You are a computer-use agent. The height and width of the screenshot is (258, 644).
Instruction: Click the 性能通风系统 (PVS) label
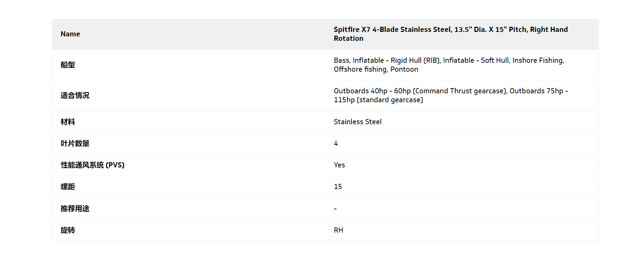coord(92,165)
